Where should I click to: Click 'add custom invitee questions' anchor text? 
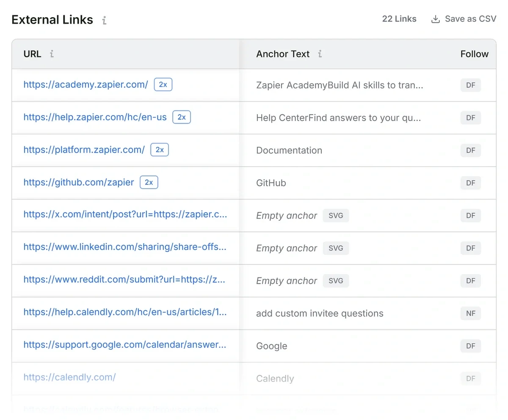pyautogui.click(x=320, y=313)
